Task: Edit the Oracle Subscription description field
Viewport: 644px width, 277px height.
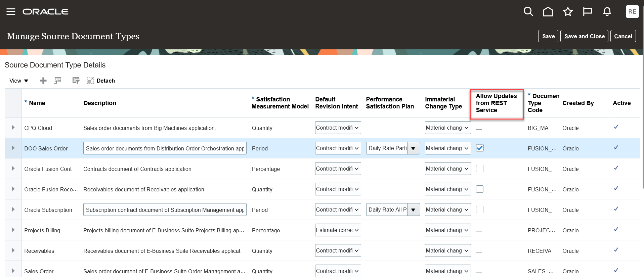Action: click(x=165, y=210)
